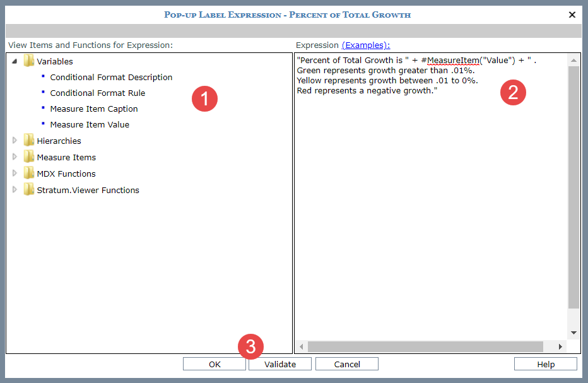Select Conditional Format Rule variable

[97, 93]
